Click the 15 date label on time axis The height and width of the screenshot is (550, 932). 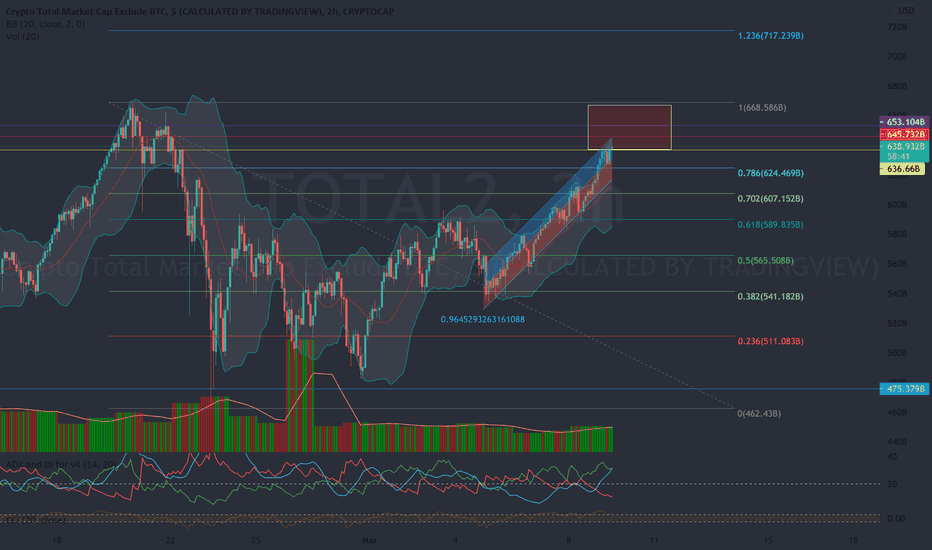(768, 540)
